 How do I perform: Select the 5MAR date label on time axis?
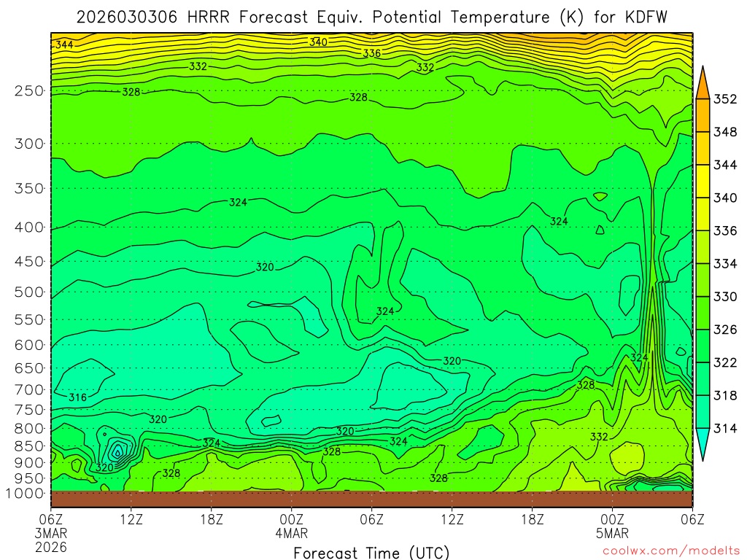coord(612,533)
